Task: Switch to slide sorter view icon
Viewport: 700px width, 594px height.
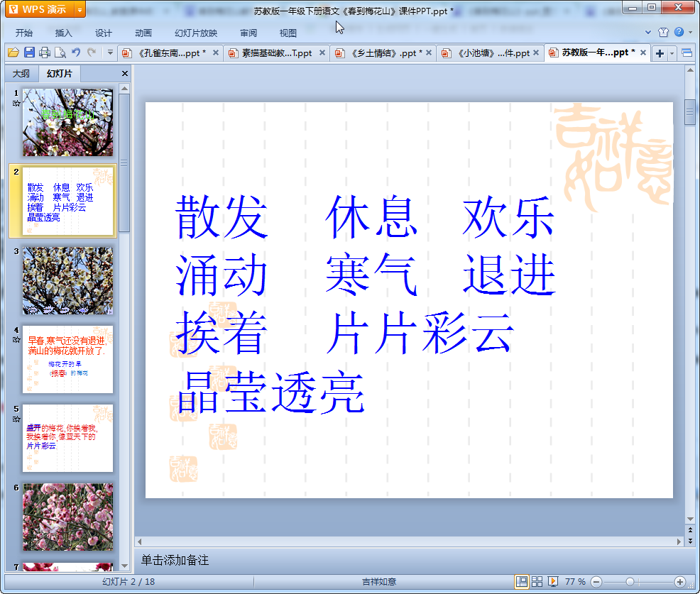Action: (537, 581)
